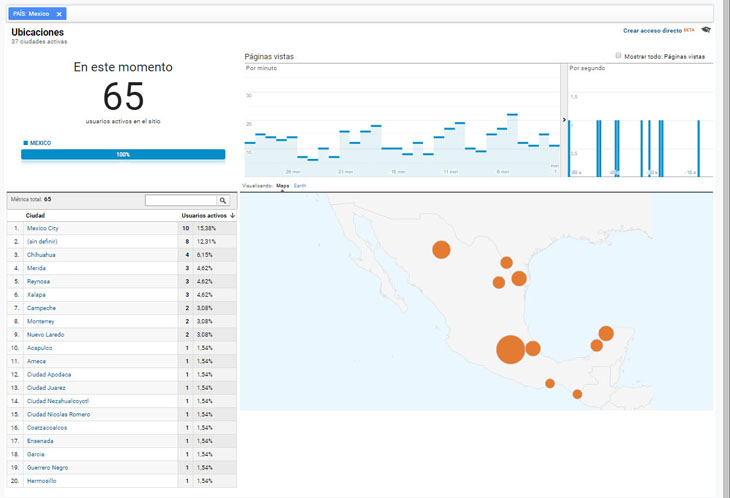Click the largest Mexico City map bubble
The image size is (730, 498).
pos(511,349)
